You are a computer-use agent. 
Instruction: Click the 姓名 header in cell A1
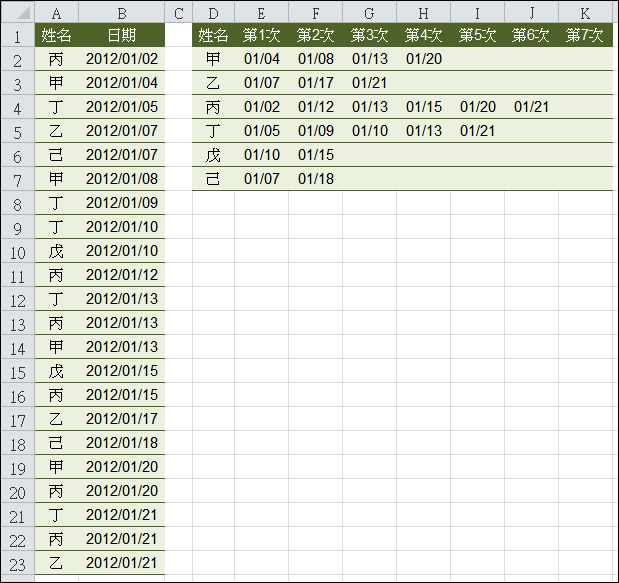(56, 35)
